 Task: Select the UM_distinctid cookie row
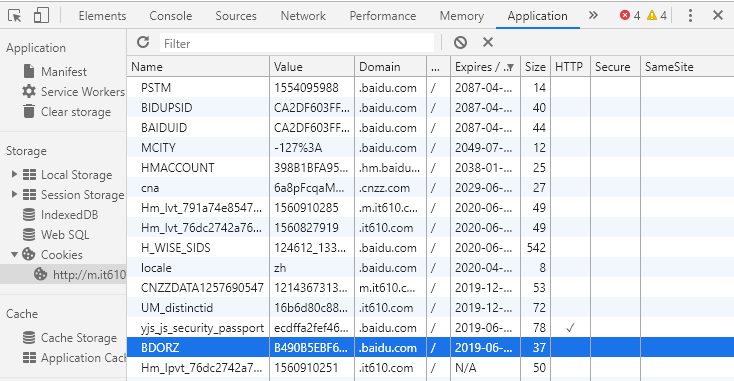coord(430,308)
